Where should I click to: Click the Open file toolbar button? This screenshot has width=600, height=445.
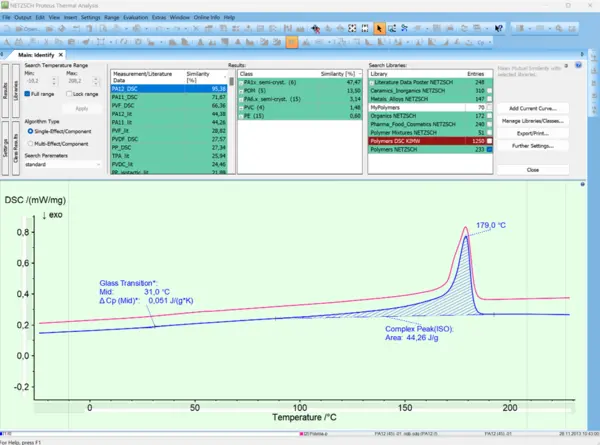point(28,29)
